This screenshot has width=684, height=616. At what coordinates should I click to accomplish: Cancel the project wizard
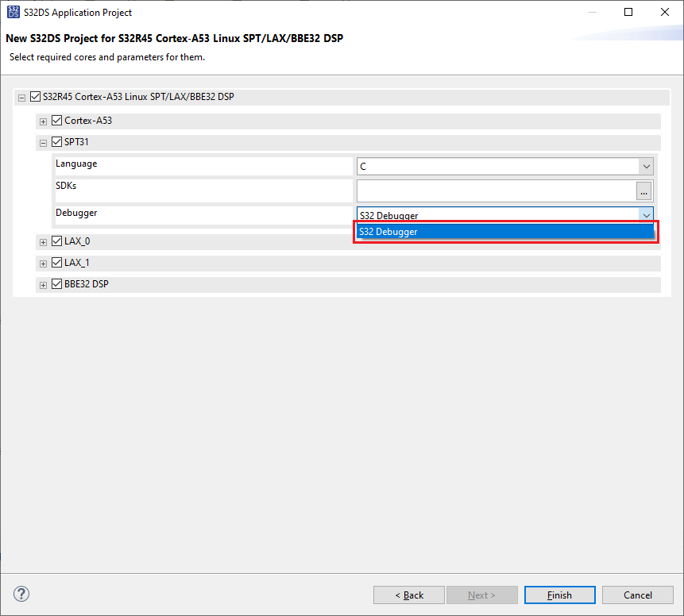(637, 595)
